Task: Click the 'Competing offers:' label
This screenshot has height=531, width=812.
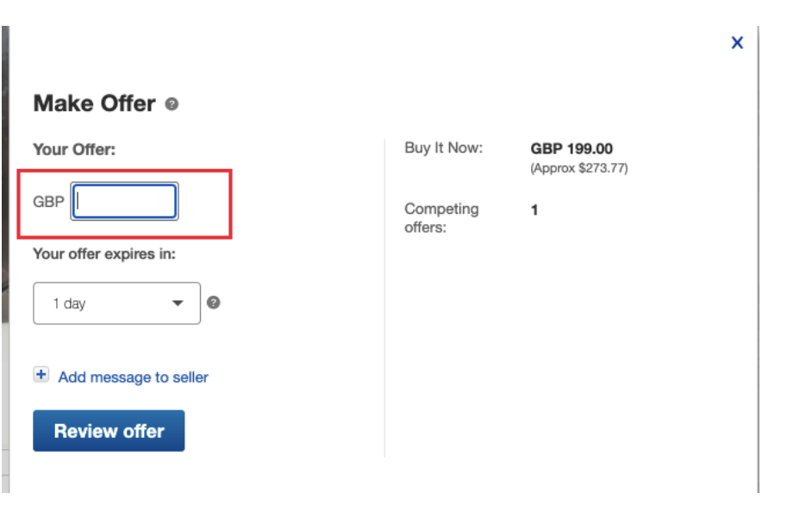Action: coord(441,218)
